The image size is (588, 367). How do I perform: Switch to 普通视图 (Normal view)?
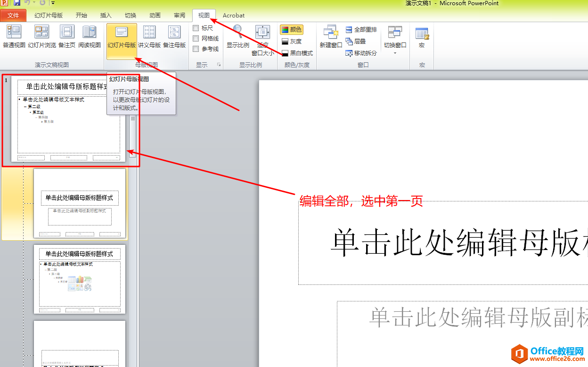point(14,37)
